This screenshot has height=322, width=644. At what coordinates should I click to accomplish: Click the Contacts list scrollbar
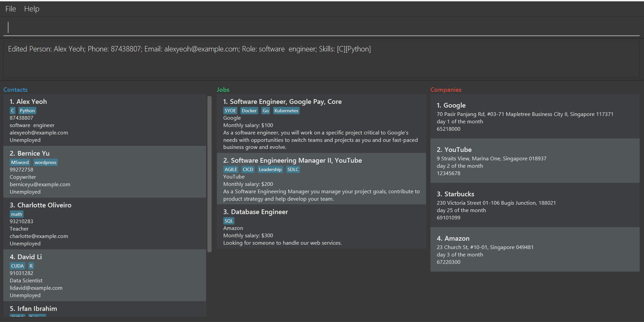(210, 174)
